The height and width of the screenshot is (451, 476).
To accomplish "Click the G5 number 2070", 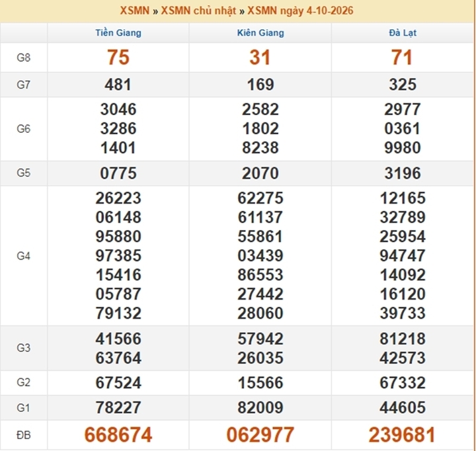I will 260,173.
